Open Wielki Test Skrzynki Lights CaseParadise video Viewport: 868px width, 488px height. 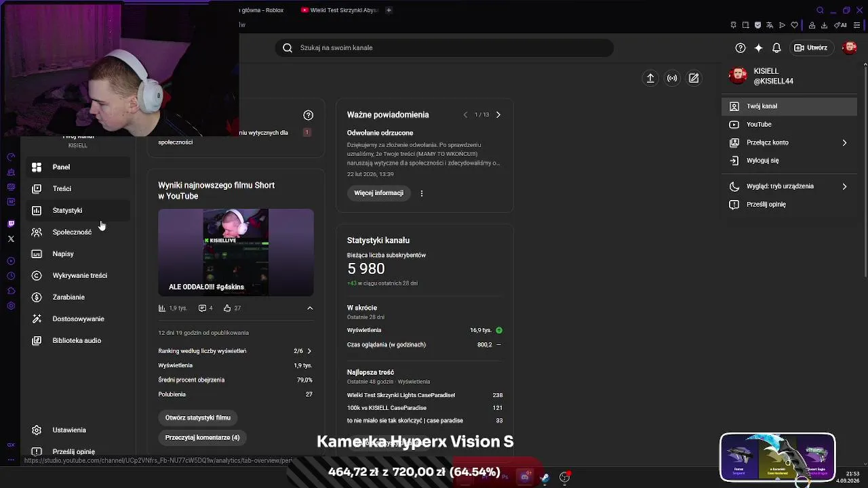401,395
